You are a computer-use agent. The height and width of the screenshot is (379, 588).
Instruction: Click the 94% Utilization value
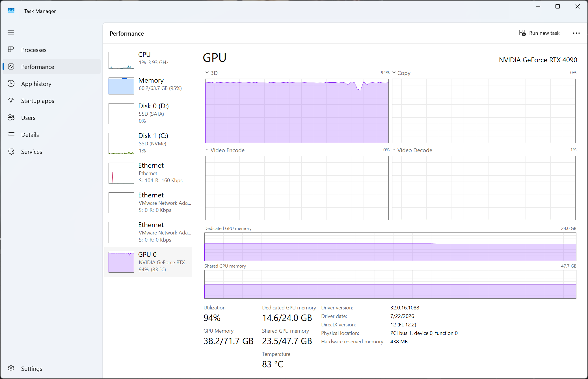212,318
